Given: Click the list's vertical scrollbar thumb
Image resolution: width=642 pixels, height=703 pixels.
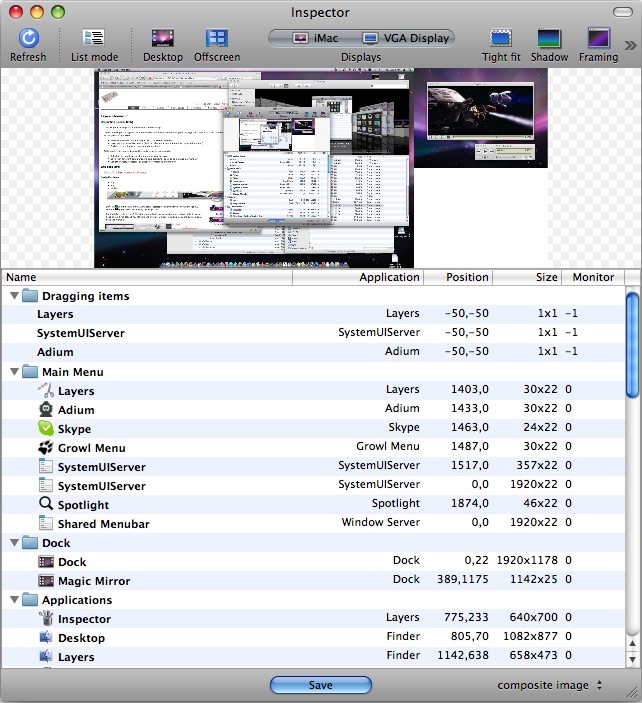Looking at the screenshot, I should click(632, 344).
